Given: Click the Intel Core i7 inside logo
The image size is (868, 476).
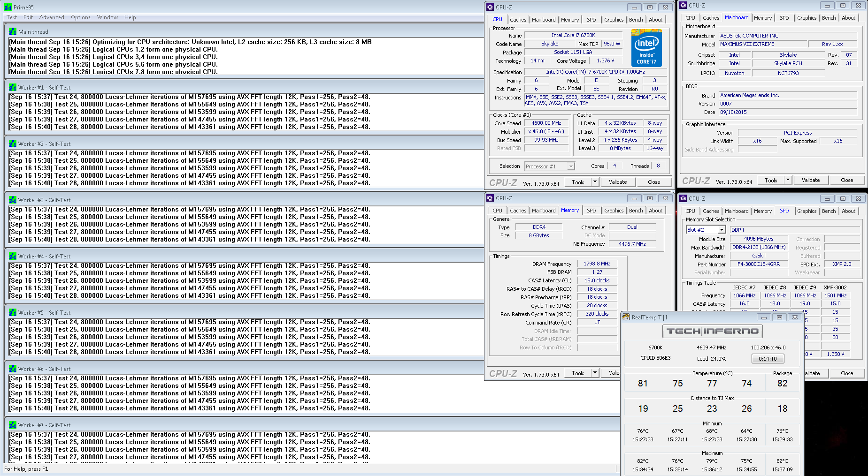Looking at the screenshot, I should (646, 48).
